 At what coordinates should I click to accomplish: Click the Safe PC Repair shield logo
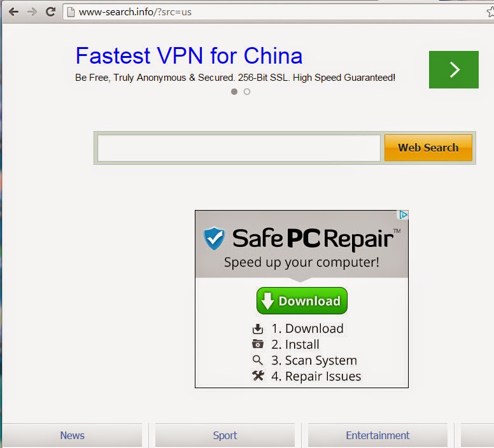click(x=215, y=238)
